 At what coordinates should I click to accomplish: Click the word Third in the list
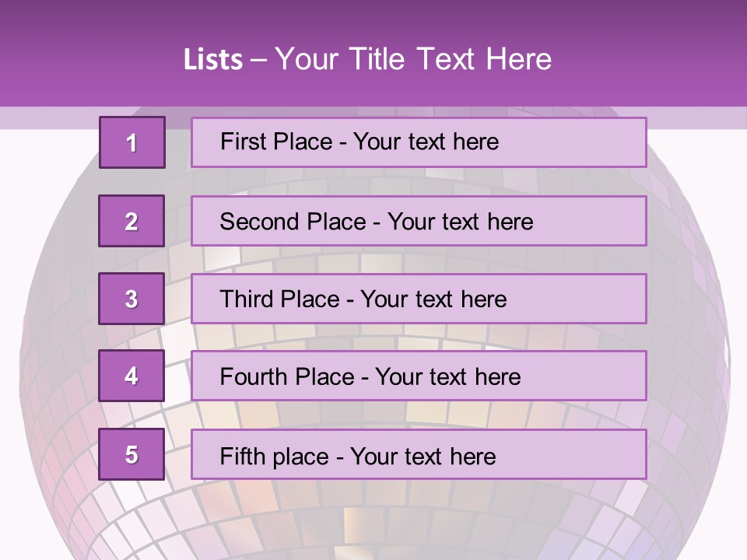[246, 299]
